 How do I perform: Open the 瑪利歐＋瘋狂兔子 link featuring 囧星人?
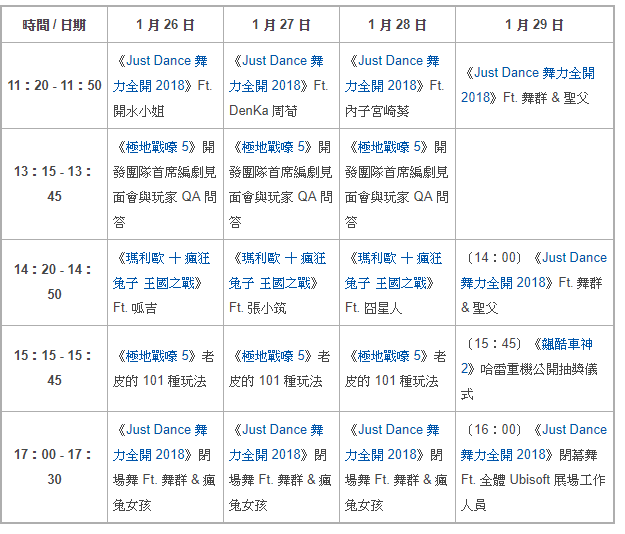point(393,271)
